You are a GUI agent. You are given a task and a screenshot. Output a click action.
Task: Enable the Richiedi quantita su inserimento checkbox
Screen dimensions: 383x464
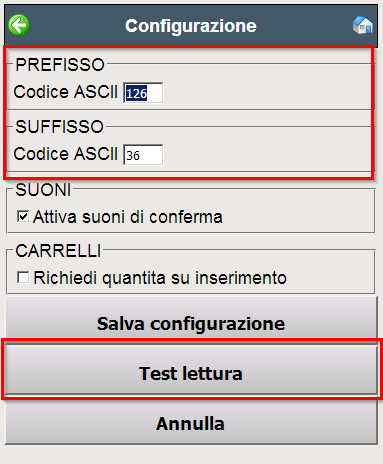point(23,277)
